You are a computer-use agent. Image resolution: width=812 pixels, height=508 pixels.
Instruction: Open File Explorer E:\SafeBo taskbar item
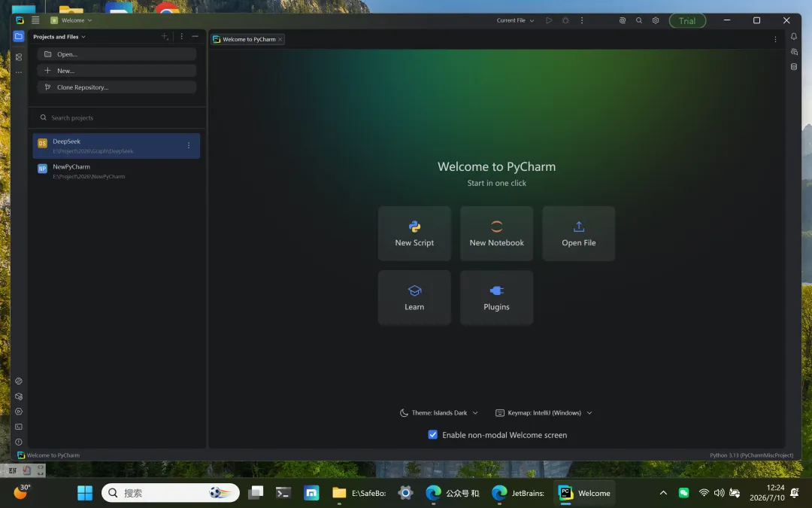tap(359, 493)
